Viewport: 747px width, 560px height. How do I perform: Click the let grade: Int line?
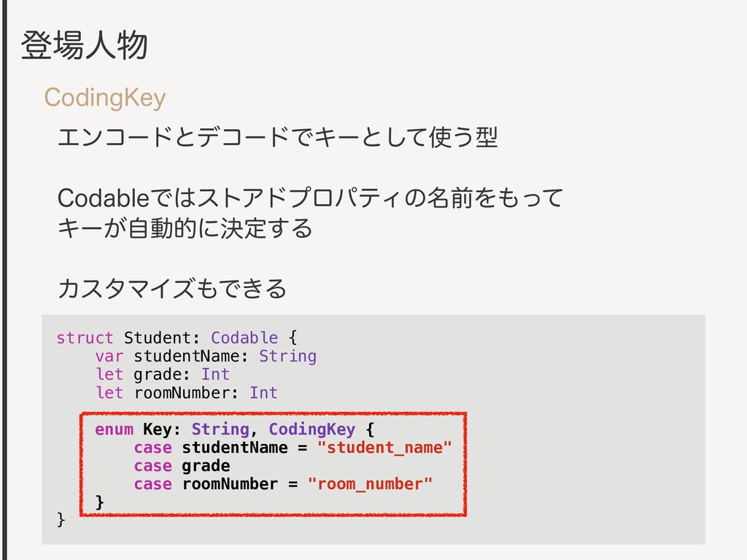pyautogui.click(x=163, y=374)
